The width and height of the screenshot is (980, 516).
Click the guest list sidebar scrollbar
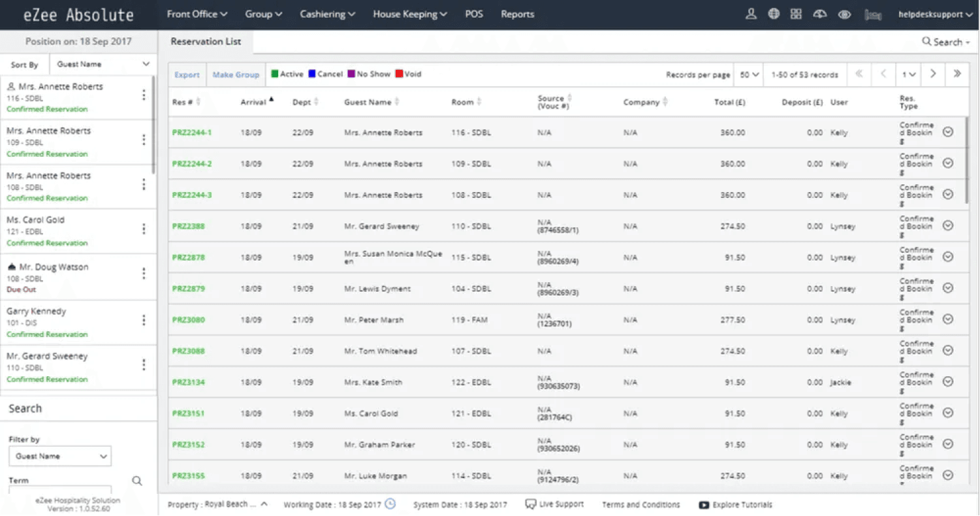pyautogui.click(x=153, y=124)
